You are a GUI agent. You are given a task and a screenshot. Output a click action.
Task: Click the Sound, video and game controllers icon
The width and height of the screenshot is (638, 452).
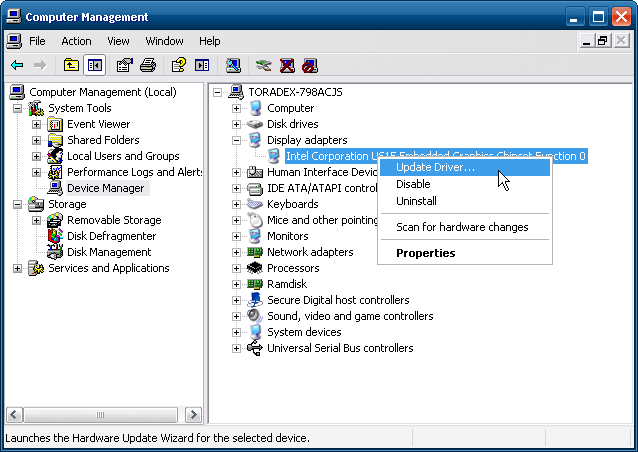255,316
